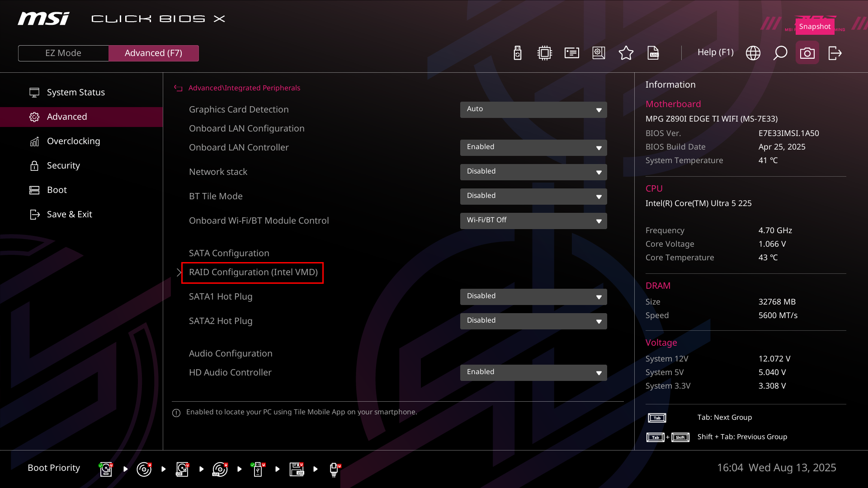Open the Hardware Monitor fan icon
This screenshot has width=868, height=488.
(599, 53)
